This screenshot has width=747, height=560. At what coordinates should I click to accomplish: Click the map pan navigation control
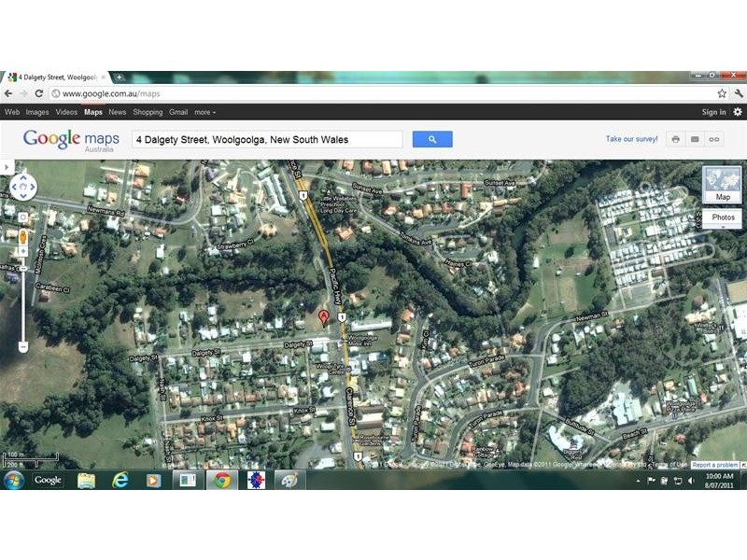[x=22, y=187]
